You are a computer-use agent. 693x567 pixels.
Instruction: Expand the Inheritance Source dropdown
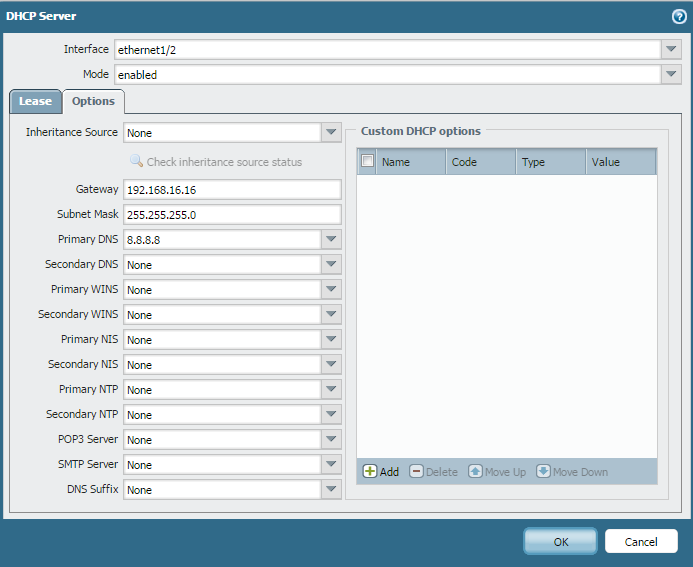coord(332,132)
